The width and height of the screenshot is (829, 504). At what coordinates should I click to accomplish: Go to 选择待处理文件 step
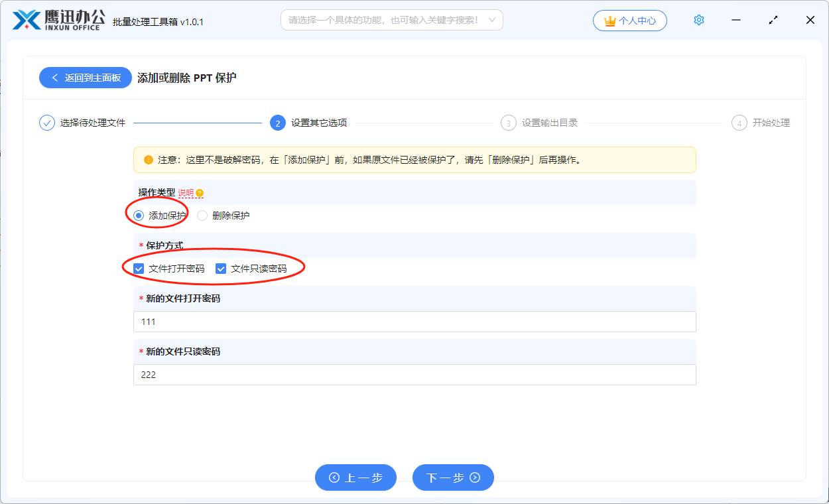point(93,123)
